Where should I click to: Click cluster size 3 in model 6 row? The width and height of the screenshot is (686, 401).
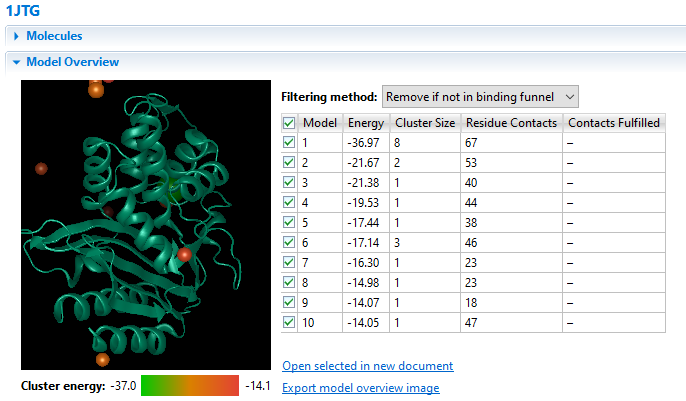[x=397, y=243]
